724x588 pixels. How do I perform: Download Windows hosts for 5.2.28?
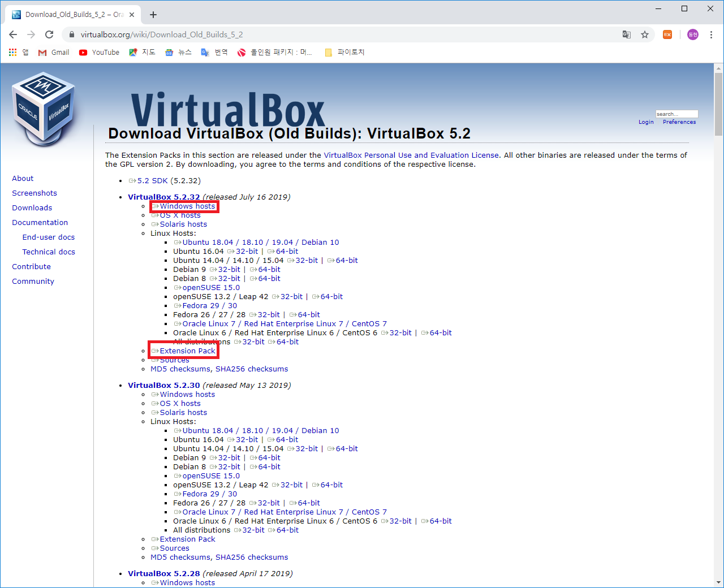[184, 582]
